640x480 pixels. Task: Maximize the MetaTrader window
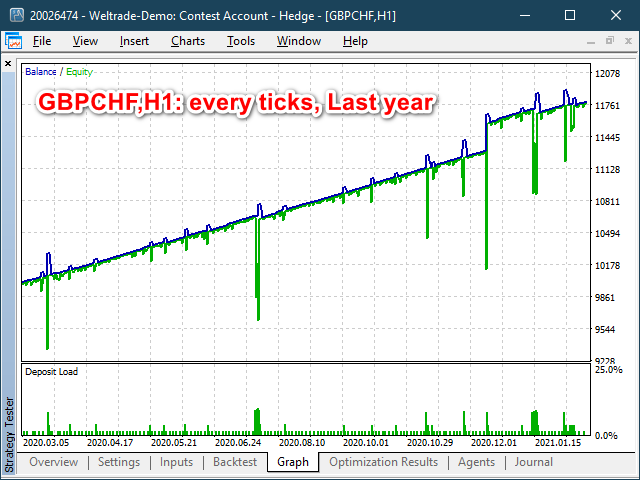570,16
